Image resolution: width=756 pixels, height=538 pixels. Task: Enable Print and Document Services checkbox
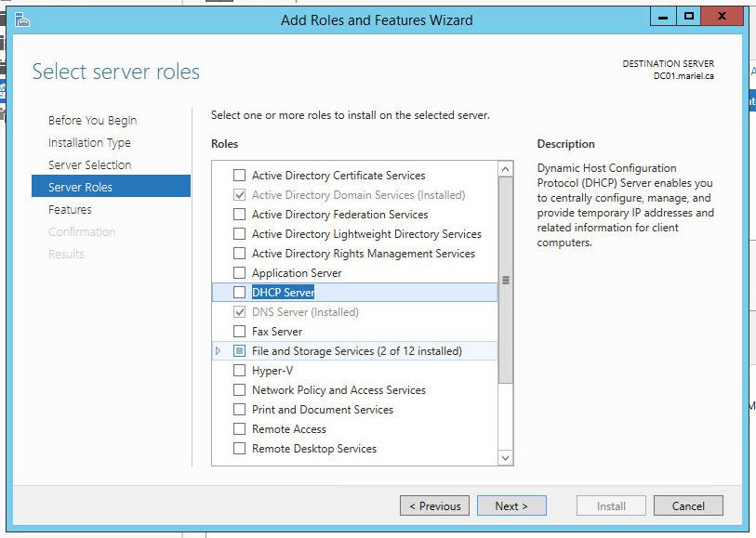pyautogui.click(x=240, y=410)
